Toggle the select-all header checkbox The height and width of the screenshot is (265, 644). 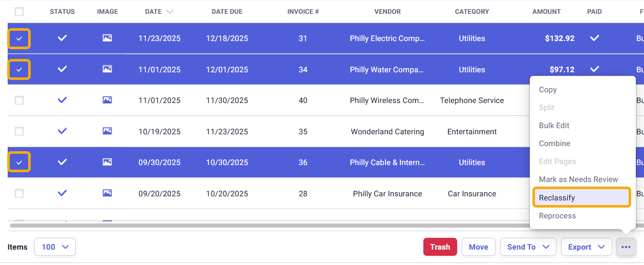pyautogui.click(x=19, y=11)
